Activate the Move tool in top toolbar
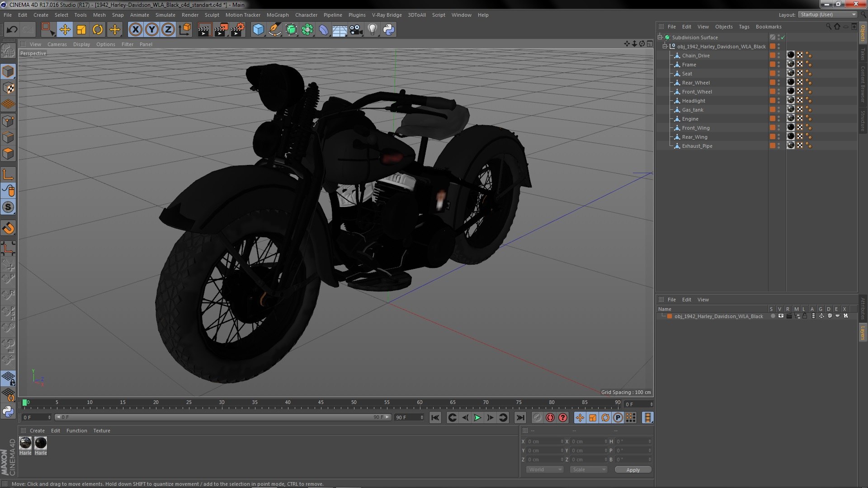This screenshot has height=488, width=868. (x=65, y=30)
